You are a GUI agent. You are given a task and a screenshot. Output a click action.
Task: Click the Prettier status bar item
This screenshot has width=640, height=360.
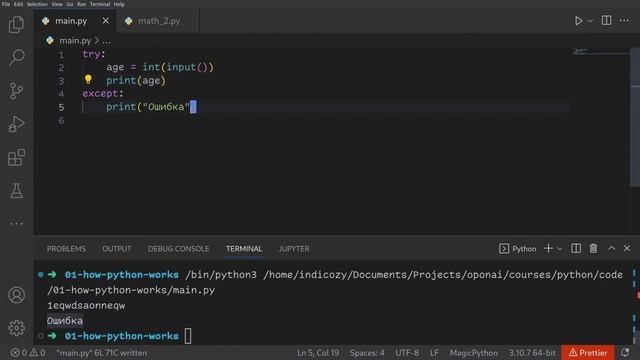588,353
